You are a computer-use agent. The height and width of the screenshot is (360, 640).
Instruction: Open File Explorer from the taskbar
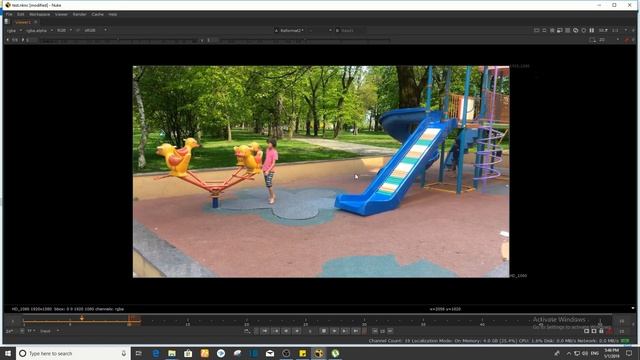172,353
